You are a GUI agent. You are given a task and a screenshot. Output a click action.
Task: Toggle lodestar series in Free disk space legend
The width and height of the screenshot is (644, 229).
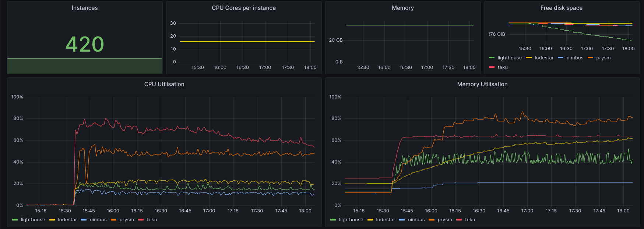544,58
